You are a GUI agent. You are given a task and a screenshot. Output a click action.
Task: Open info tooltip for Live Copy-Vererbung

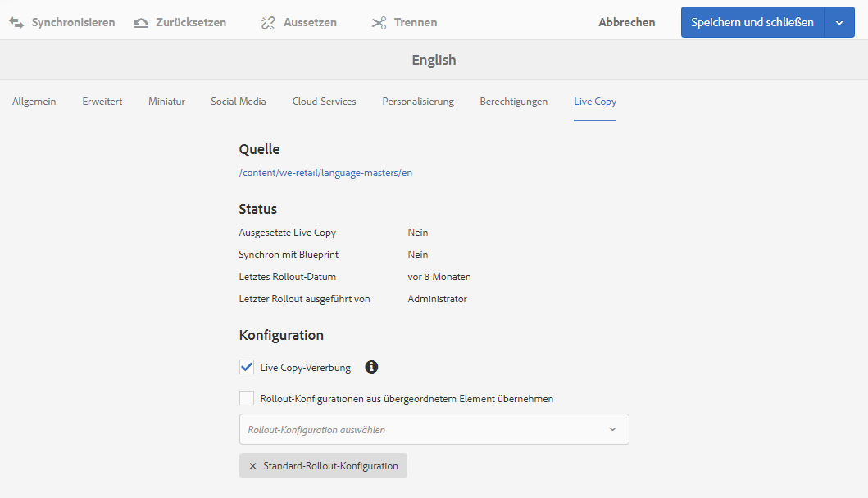click(371, 367)
